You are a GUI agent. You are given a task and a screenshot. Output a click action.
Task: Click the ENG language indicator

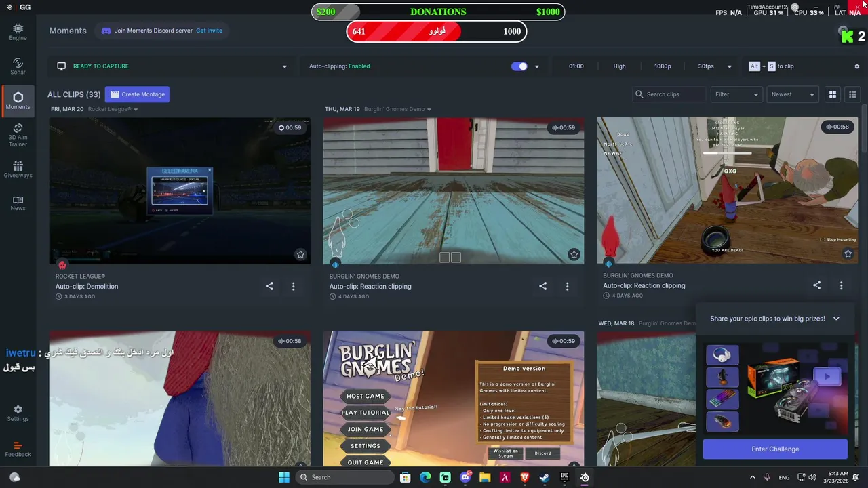[784, 478]
